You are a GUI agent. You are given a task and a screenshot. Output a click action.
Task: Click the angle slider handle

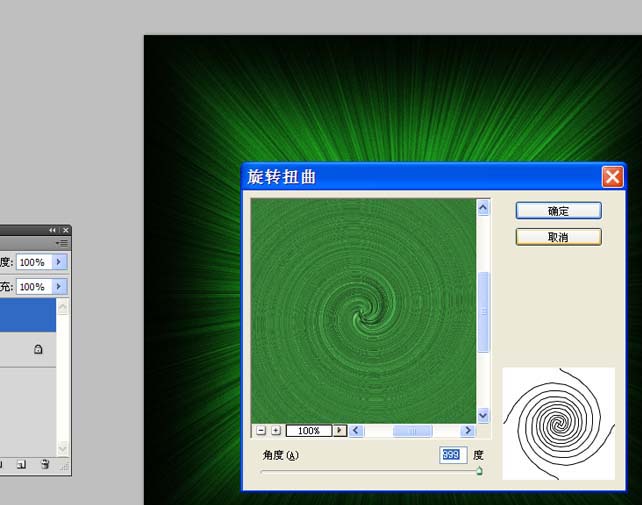coord(479,471)
